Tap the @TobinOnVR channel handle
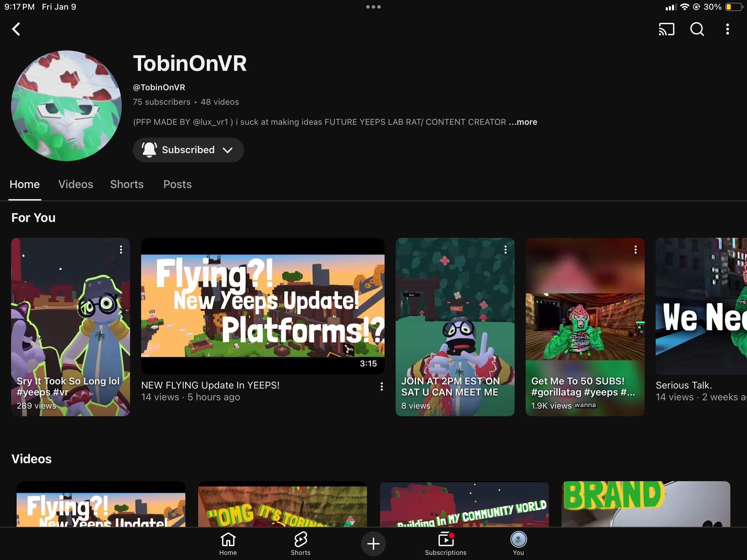This screenshot has width=747, height=560. pyautogui.click(x=159, y=87)
